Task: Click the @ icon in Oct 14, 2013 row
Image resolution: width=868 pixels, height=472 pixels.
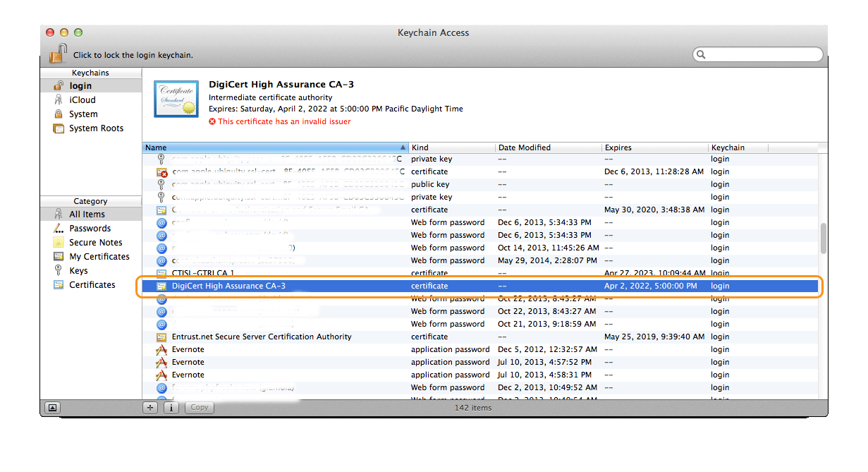Action: point(161,248)
